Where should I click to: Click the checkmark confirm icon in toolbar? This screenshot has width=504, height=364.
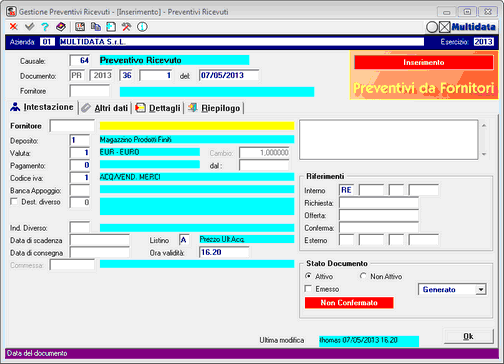coord(30,26)
